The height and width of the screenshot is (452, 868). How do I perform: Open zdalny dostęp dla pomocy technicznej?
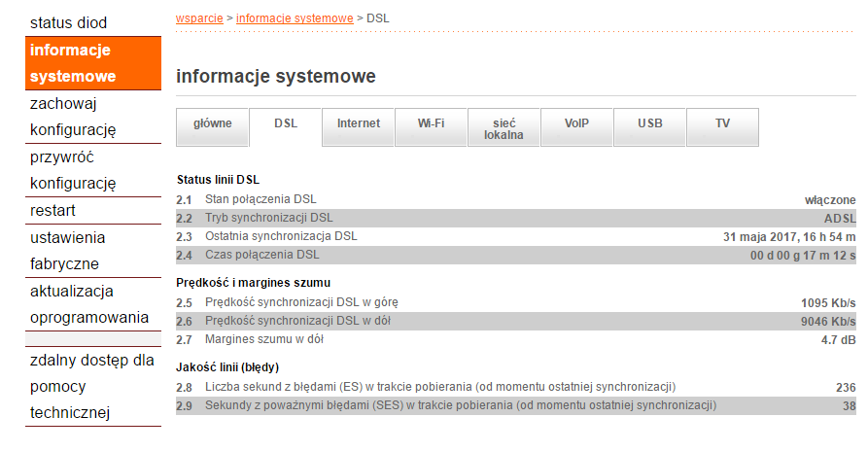coord(91,386)
